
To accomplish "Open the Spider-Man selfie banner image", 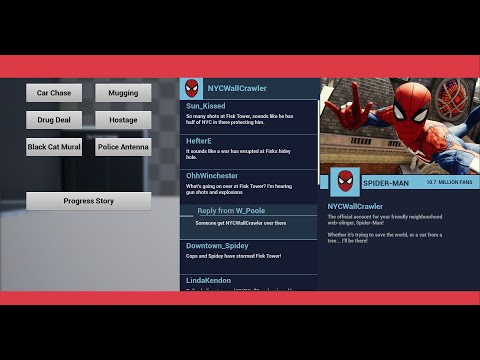I will pos(400,126).
